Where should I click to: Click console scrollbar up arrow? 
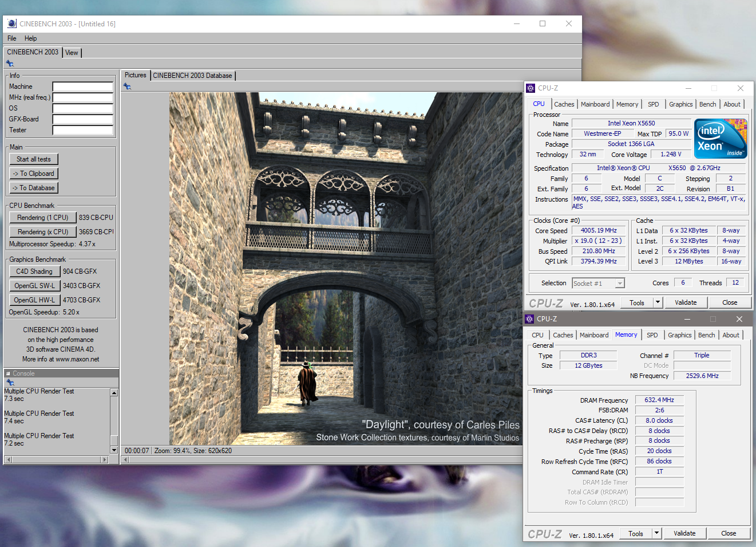click(114, 393)
